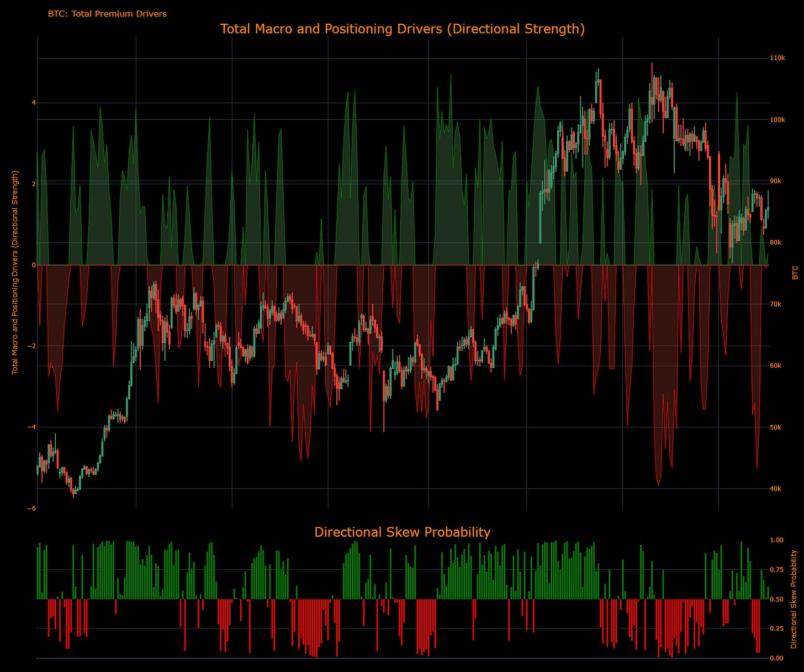Click the left axis tick value 4
Screen dimensions: 804x672
point(34,103)
